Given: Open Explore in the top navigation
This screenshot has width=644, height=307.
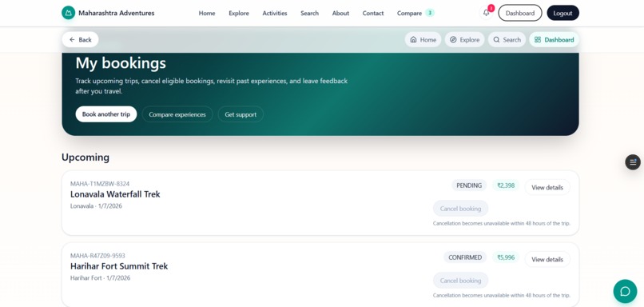Looking at the screenshot, I should (x=239, y=13).
